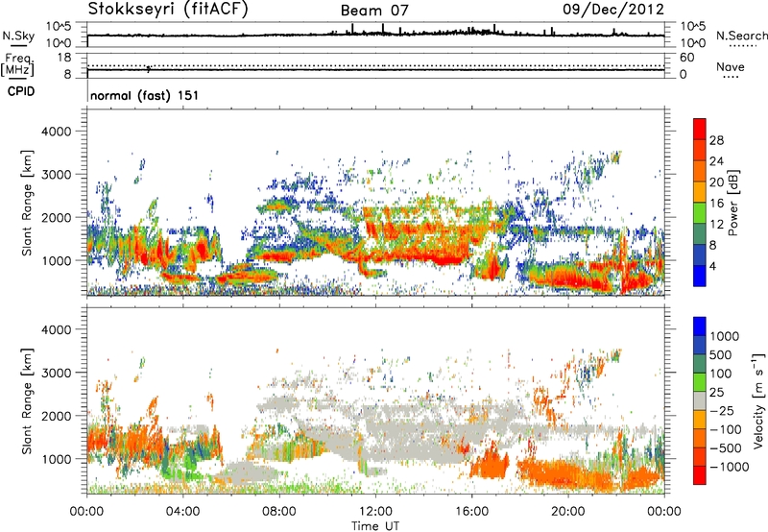Click the N.Search legend label
This screenshot has height=532, width=768.
[741, 36]
